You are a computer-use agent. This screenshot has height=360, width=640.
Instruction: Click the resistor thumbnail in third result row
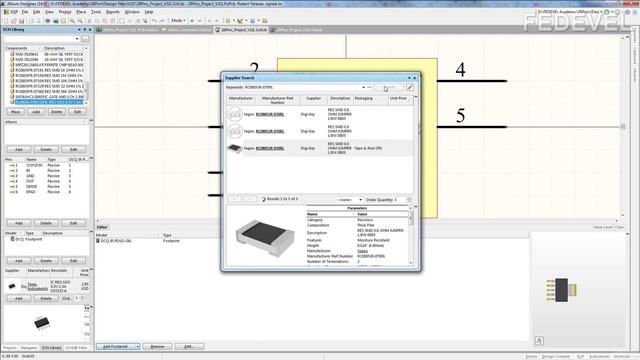[x=235, y=148]
